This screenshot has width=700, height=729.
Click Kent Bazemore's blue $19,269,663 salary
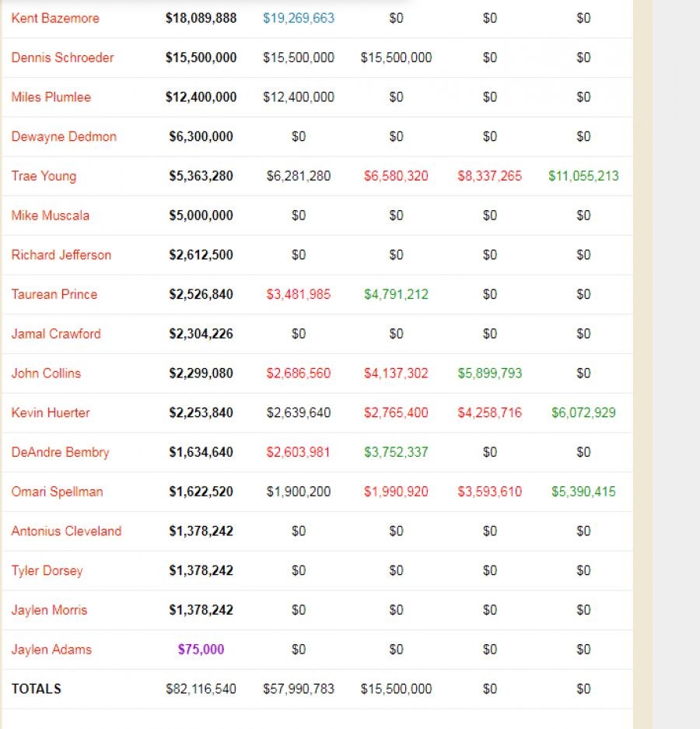click(299, 18)
